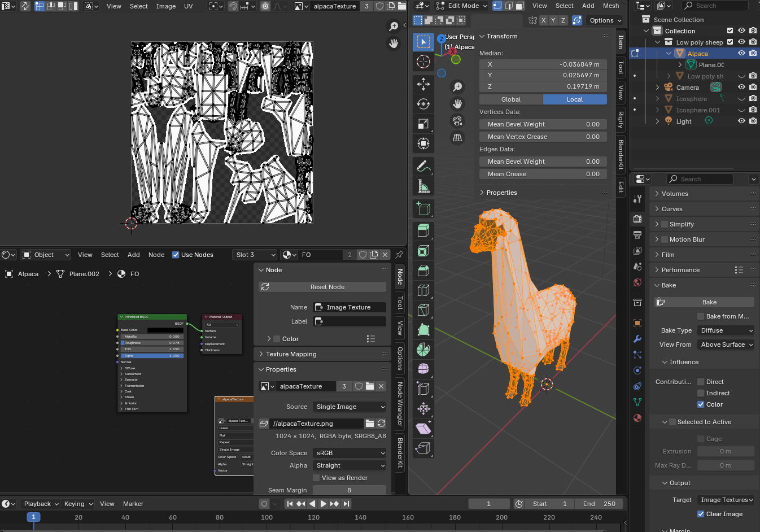Click the Bake button
The width and height of the screenshot is (760, 532).
click(709, 302)
